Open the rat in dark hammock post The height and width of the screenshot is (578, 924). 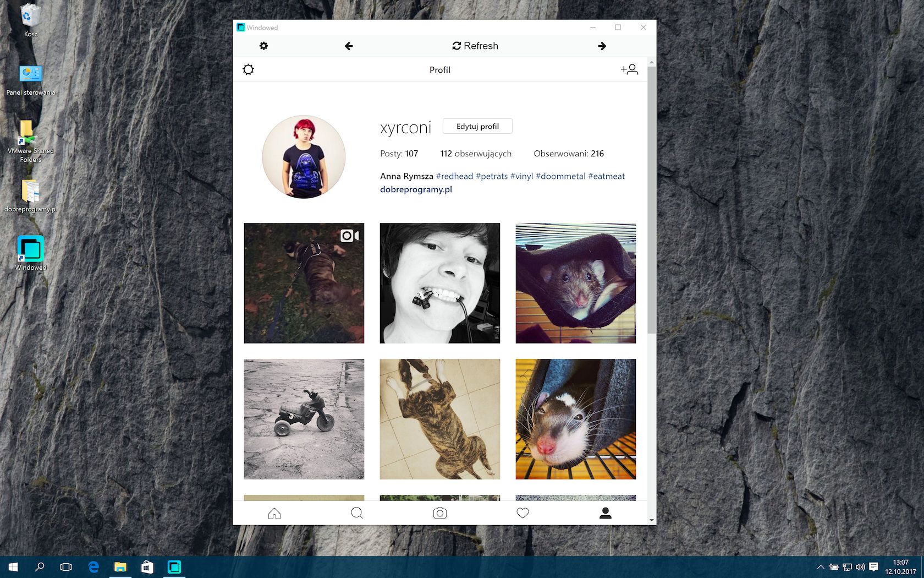click(576, 283)
